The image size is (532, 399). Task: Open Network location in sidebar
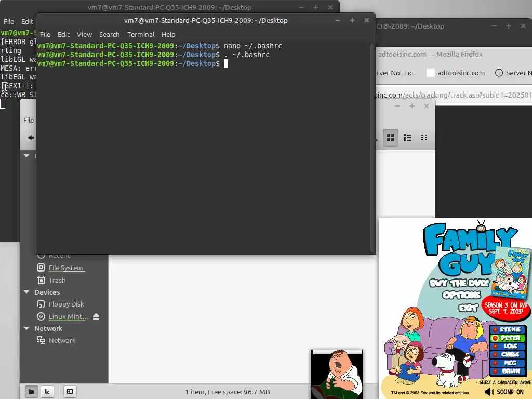62,340
